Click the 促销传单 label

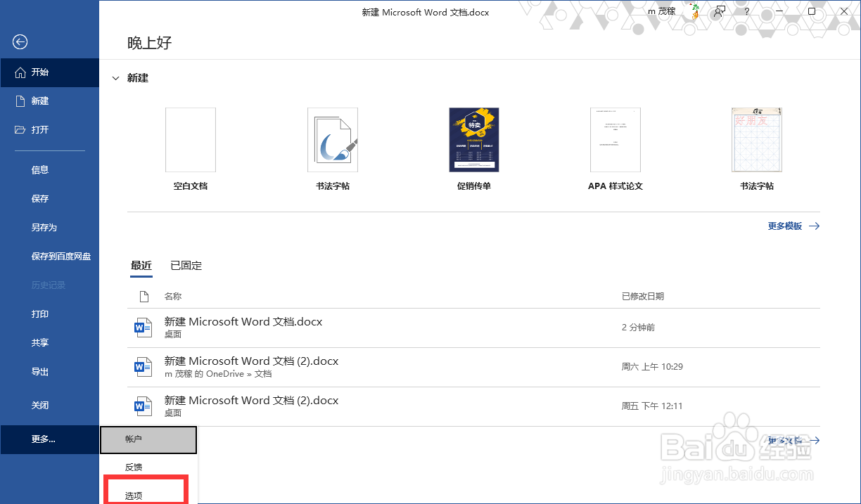click(x=474, y=186)
